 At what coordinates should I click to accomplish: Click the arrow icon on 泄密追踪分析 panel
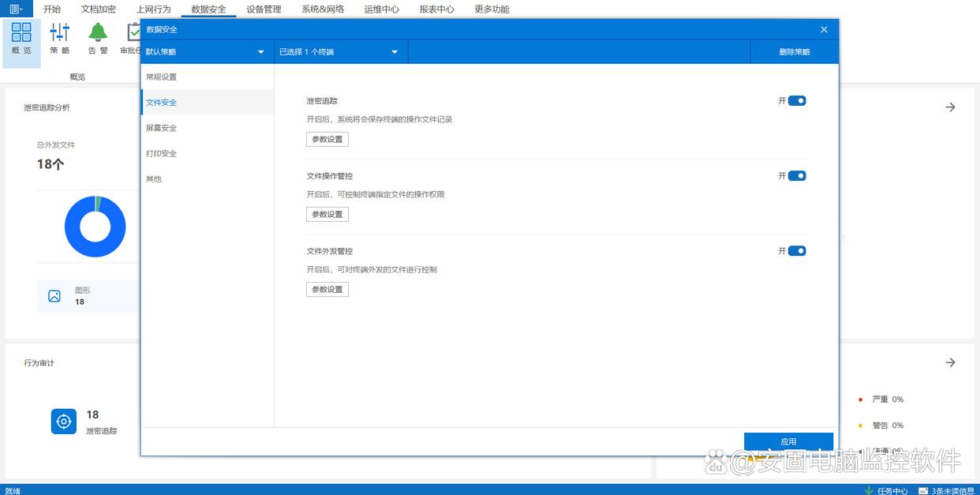[x=950, y=107]
